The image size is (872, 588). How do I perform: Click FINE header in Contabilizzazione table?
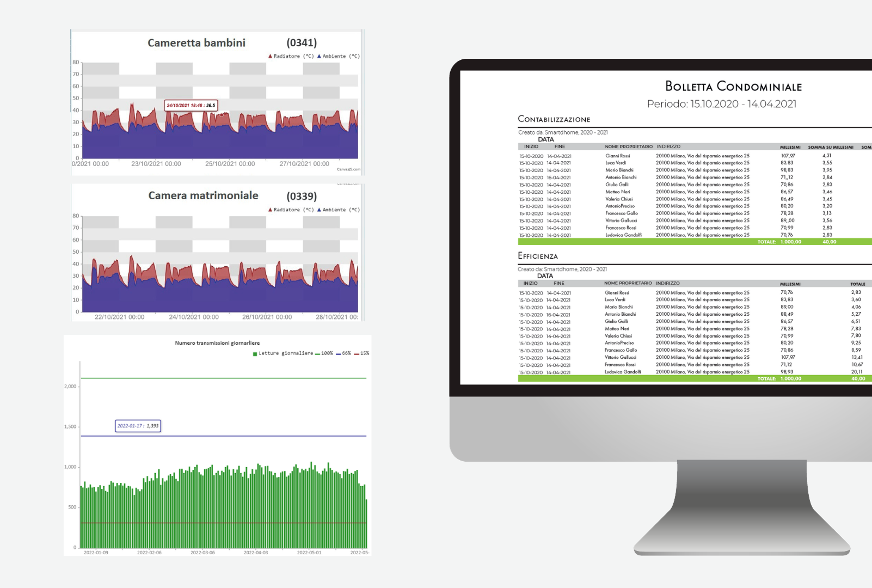(x=560, y=146)
